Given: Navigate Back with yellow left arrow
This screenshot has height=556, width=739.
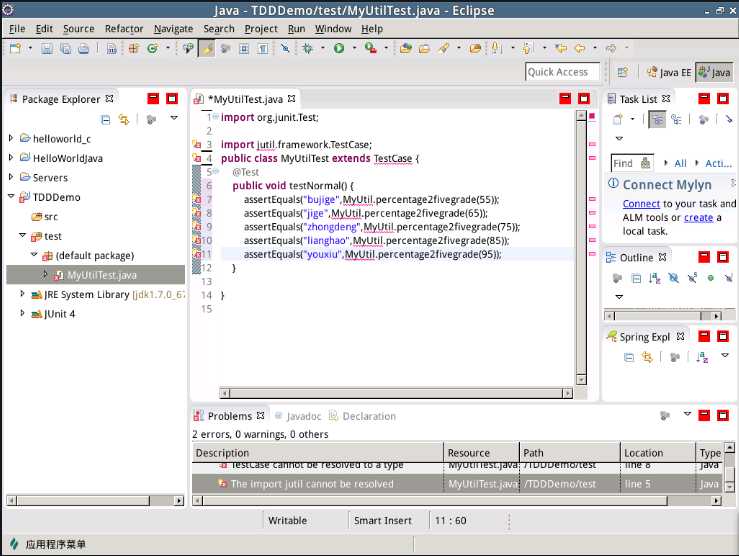Looking at the screenshot, I should pyautogui.click(x=580, y=48).
